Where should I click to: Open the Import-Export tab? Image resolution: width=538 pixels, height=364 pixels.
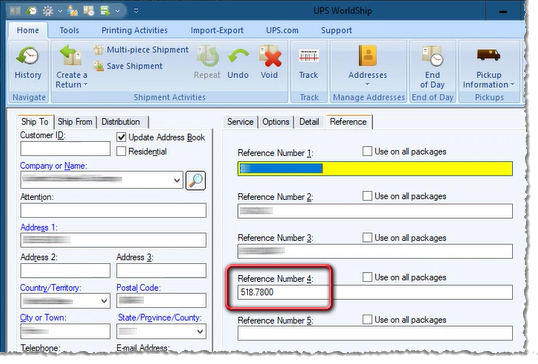coord(217,30)
